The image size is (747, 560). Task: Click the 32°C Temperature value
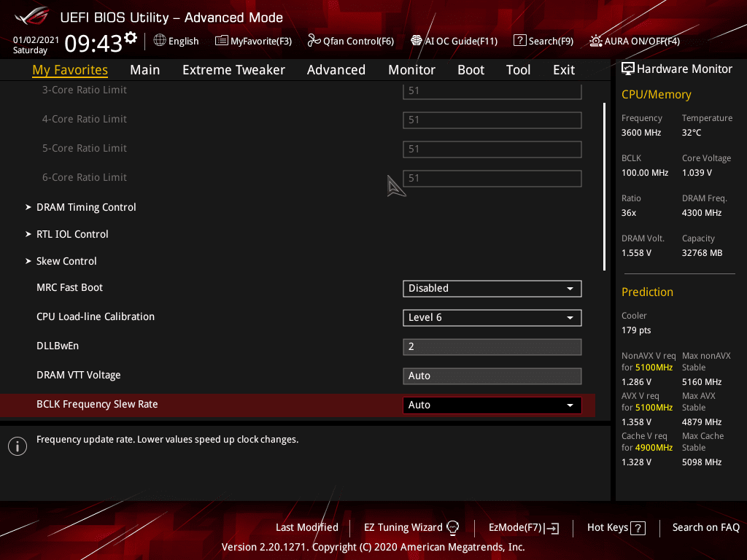click(692, 133)
